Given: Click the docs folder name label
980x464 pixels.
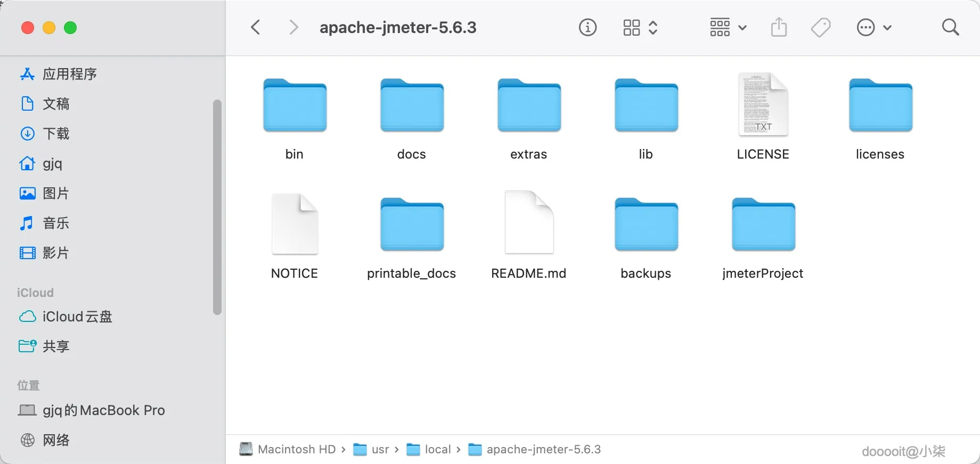Looking at the screenshot, I should point(412,154).
